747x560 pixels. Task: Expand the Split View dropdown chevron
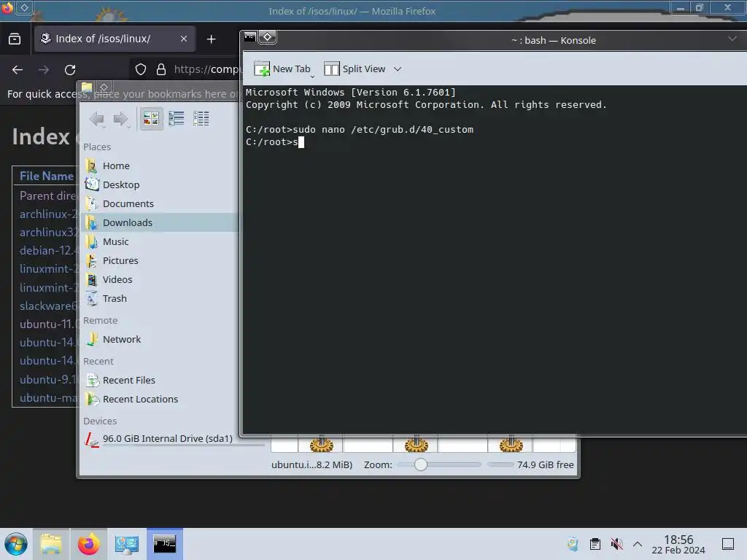(x=398, y=69)
